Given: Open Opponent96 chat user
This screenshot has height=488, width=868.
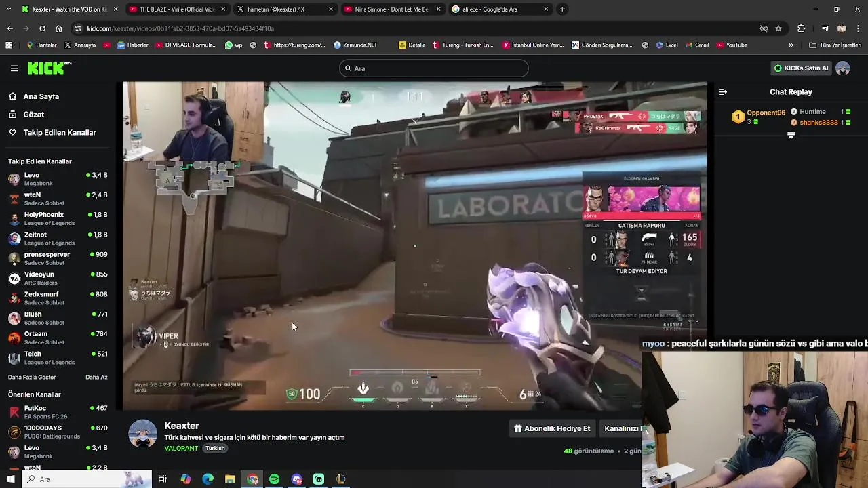Looking at the screenshot, I should (766, 113).
